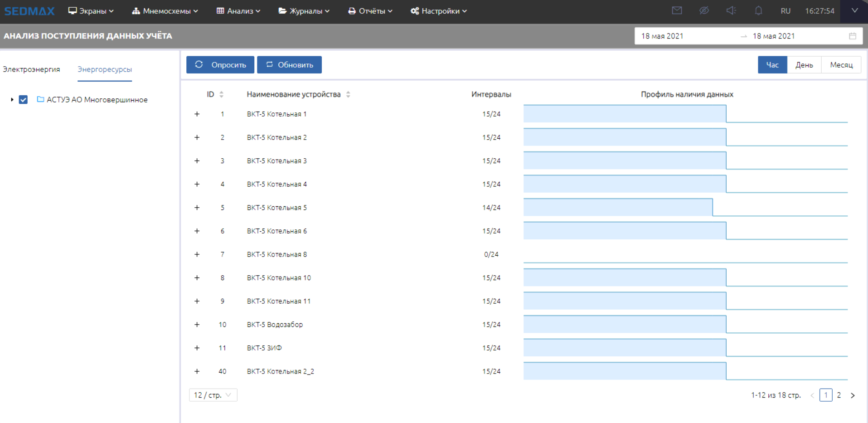Select the День interval option
Viewport: 868px width, 423px height.
point(804,65)
